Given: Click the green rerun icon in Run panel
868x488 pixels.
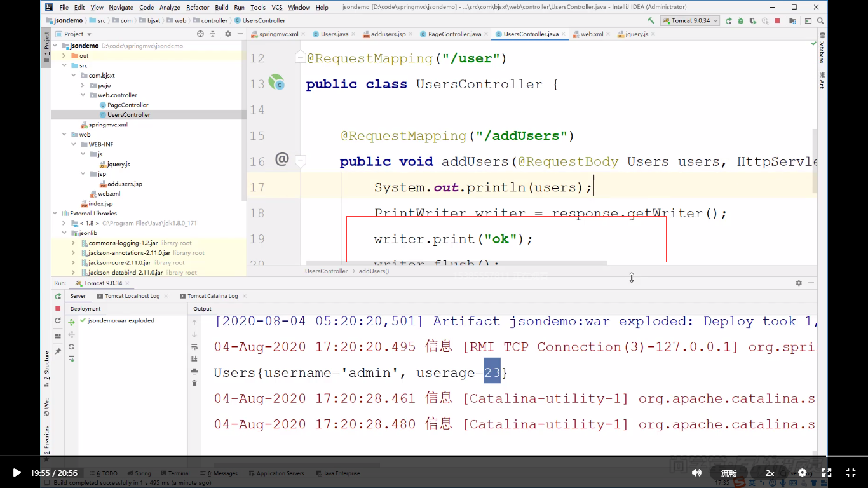Looking at the screenshot, I should (58, 296).
